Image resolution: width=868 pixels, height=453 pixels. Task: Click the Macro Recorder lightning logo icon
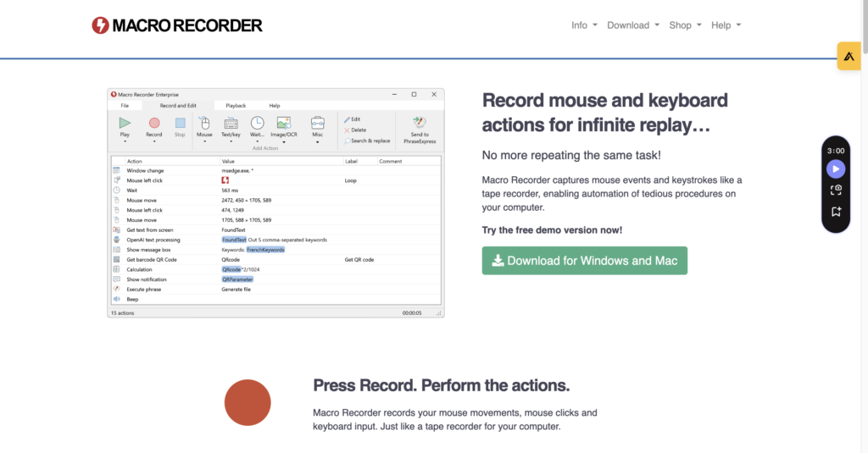click(100, 25)
